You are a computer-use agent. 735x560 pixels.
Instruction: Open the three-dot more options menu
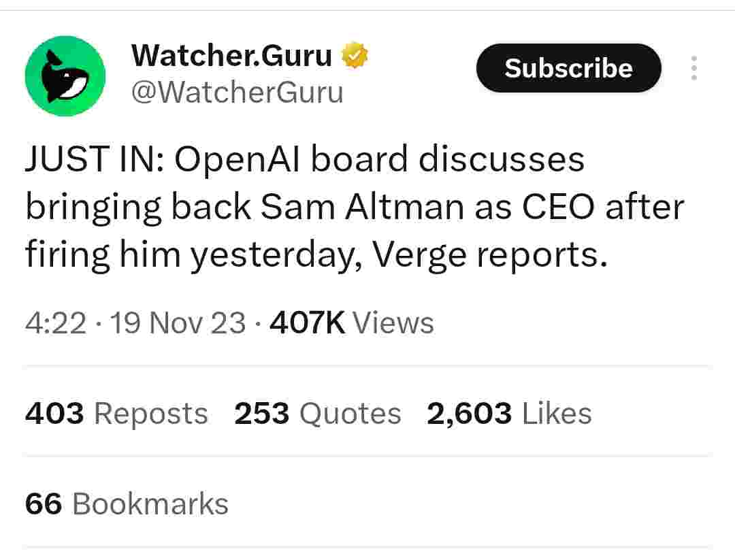[693, 69]
